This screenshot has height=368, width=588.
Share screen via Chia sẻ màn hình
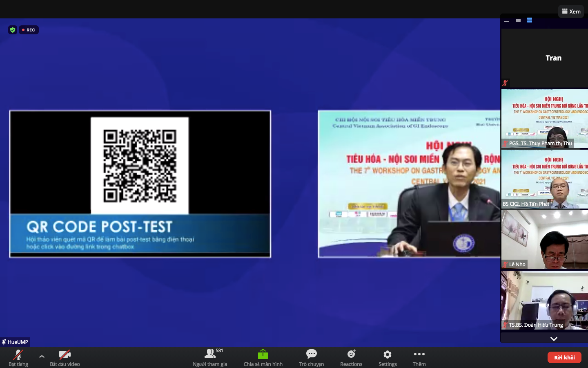click(x=263, y=357)
